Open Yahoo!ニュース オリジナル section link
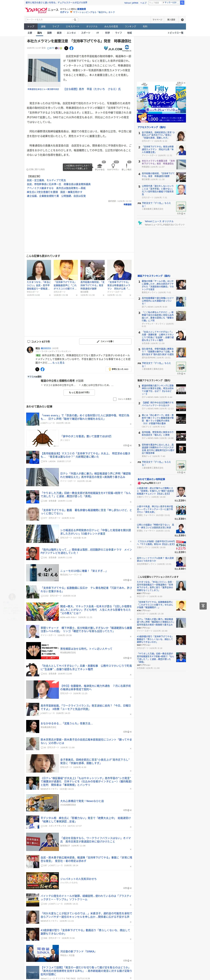This screenshot has height=980, width=210. (x=159, y=221)
